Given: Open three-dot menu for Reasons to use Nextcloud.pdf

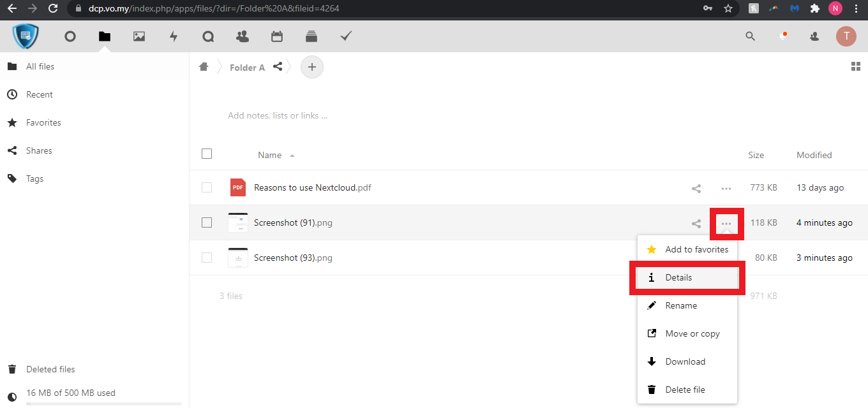Looking at the screenshot, I should coord(726,189).
